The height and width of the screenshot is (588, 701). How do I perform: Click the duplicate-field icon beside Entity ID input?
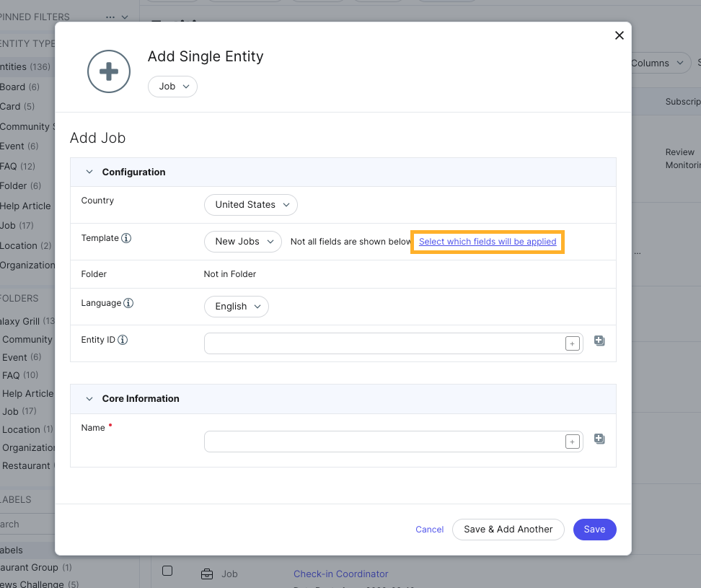pos(599,340)
